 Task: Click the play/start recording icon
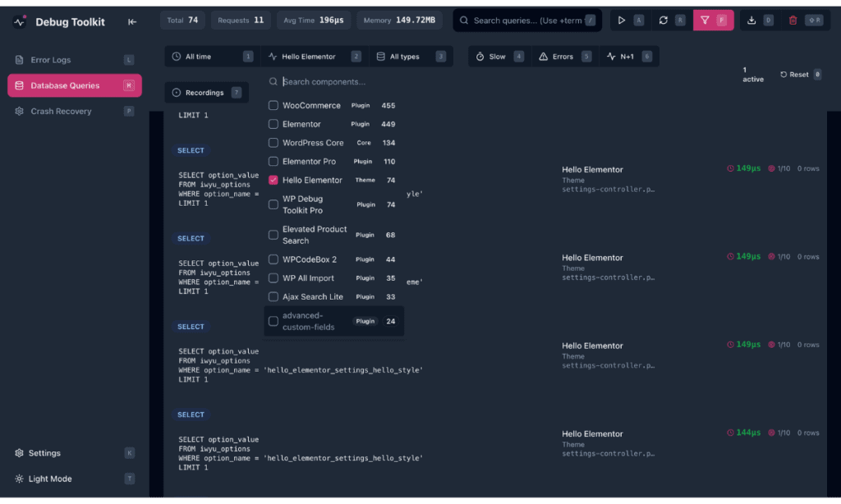[621, 21]
